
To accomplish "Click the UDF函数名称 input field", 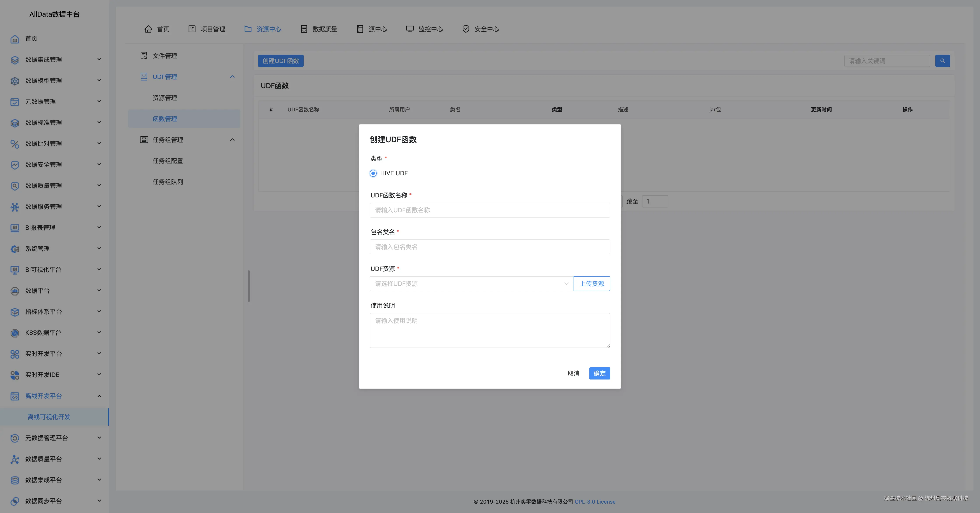I will 490,210.
